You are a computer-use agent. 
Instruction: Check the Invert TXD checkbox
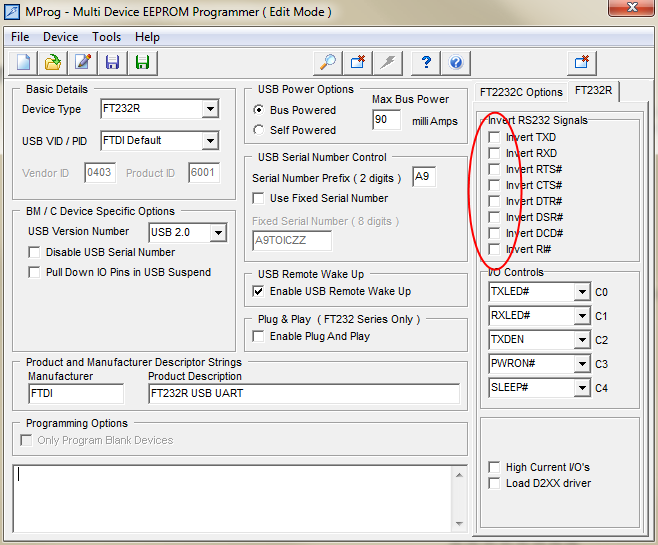point(494,137)
